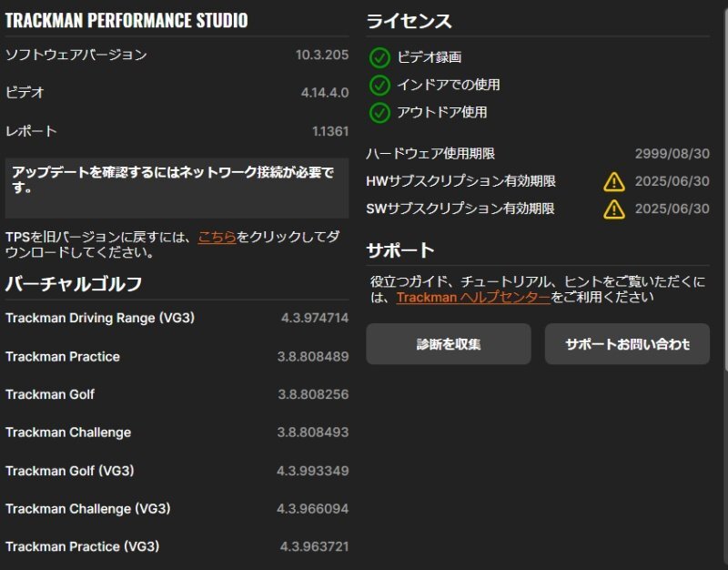Select the HWサブスクリプション有効期限 label
The height and width of the screenshot is (570, 728).
(460, 181)
